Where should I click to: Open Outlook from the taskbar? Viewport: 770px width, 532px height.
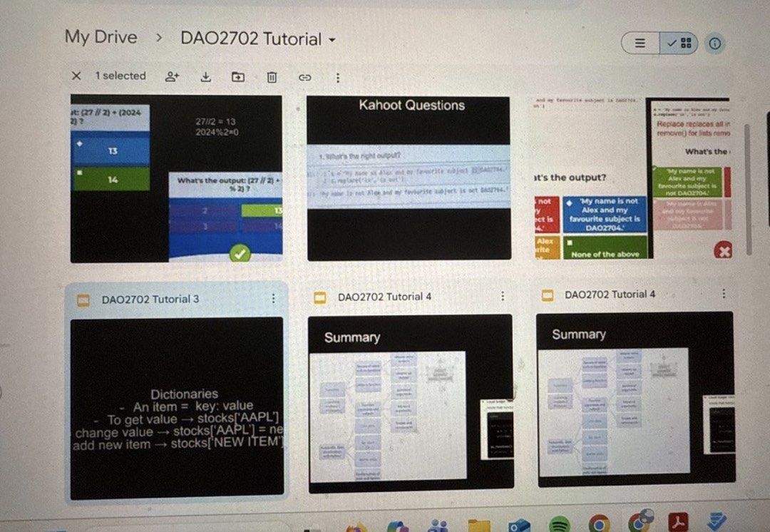tap(519, 526)
